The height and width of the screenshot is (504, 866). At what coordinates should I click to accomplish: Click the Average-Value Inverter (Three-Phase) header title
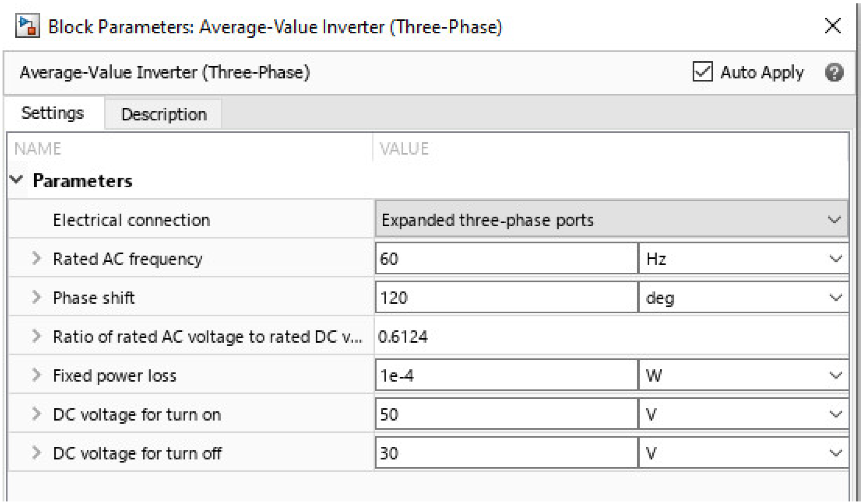pos(165,72)
